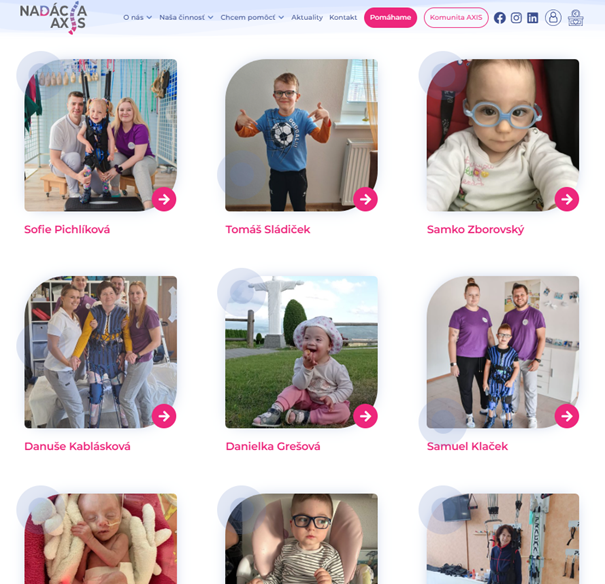Click the pink Pomáhame button
605x584 pixels.
(x=390, y=17)
